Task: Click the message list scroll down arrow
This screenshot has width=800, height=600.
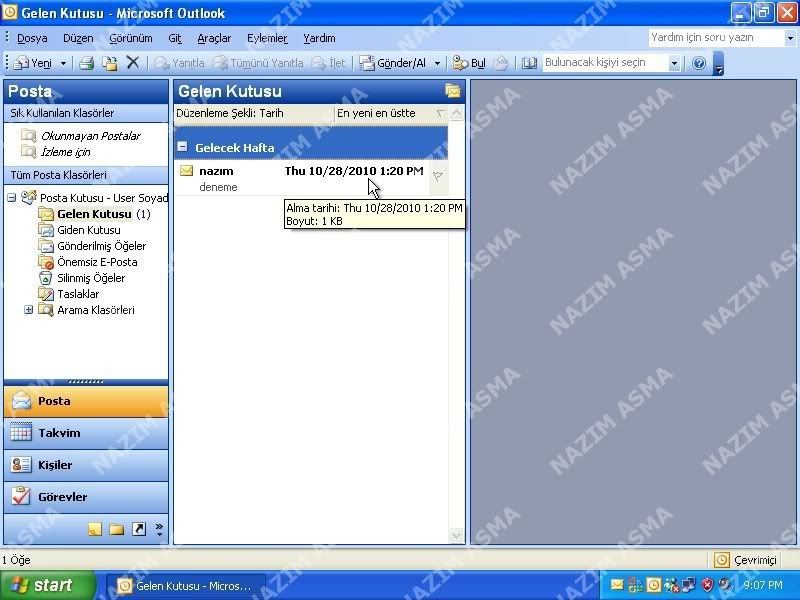Action: click(x=457, y=536)
